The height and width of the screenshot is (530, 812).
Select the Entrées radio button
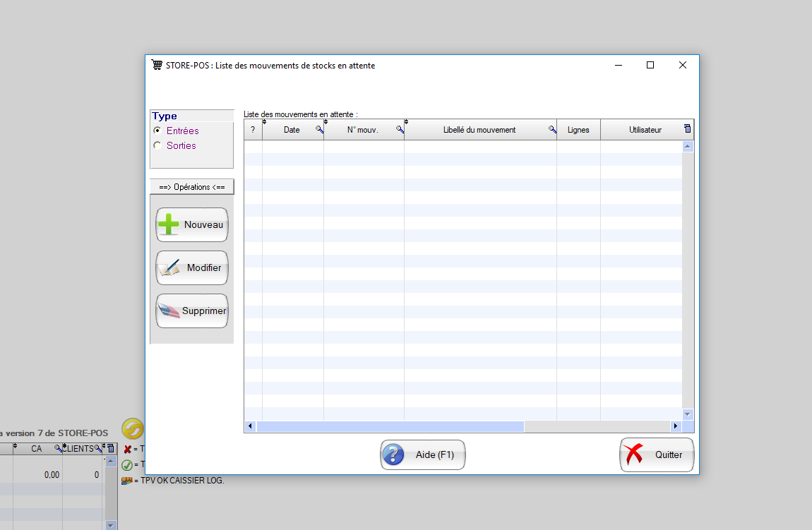[x=157, y=131]
